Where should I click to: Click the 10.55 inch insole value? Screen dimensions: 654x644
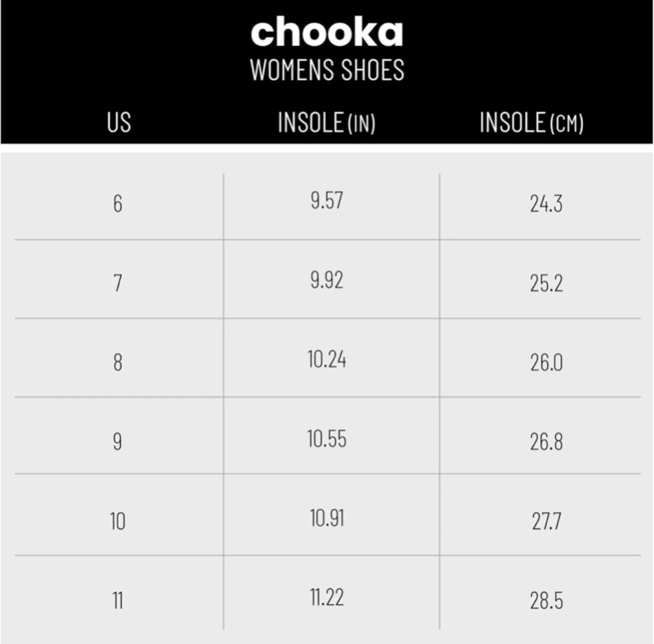[x=327, y=439]
